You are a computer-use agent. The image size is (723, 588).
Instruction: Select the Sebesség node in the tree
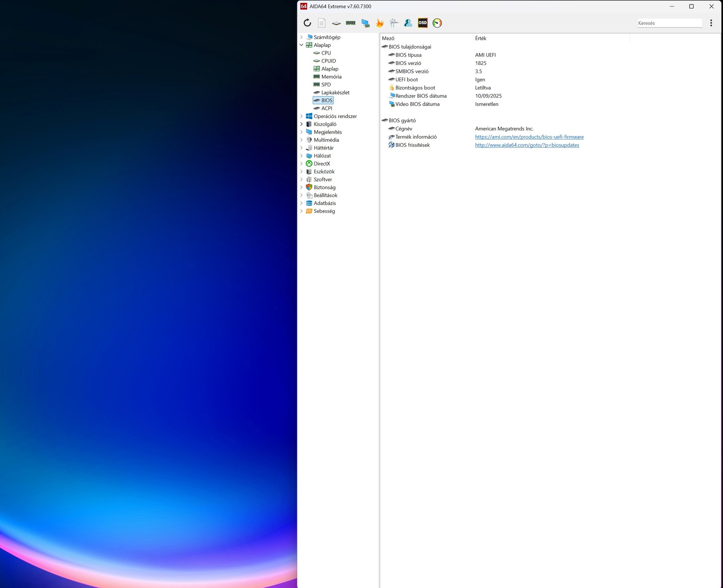pyautogui.click(x=324, y=211)
